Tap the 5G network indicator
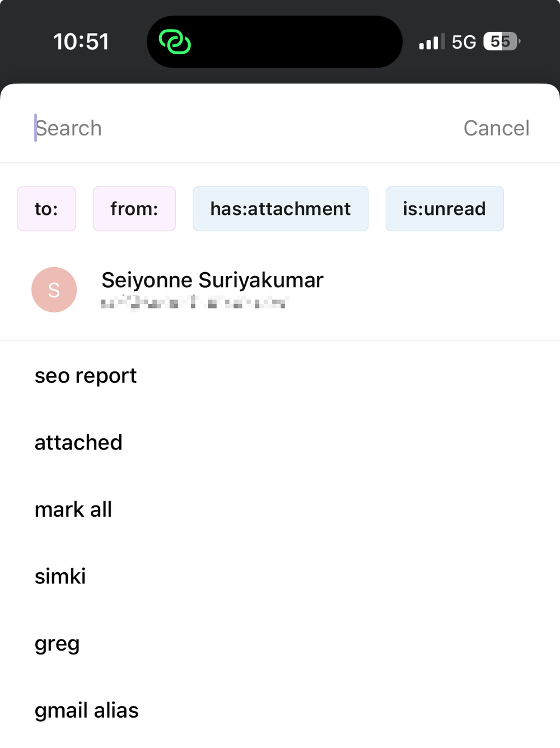Screen dimensions: 560x748 [463, 41]
